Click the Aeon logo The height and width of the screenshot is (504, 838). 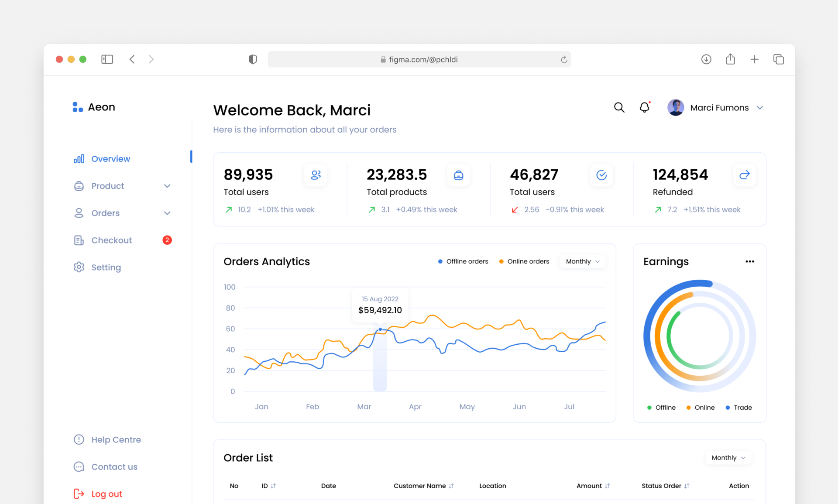pos(93,107)
